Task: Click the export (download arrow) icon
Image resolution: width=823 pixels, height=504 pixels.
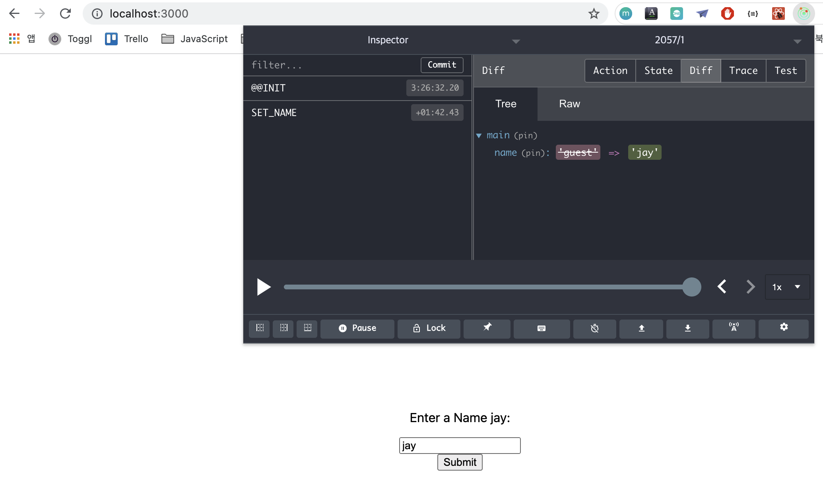Action: [x=687, y=328]
